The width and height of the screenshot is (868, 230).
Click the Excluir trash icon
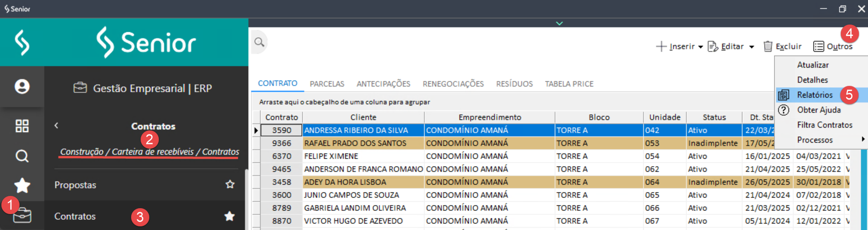[x=768, y=46]
